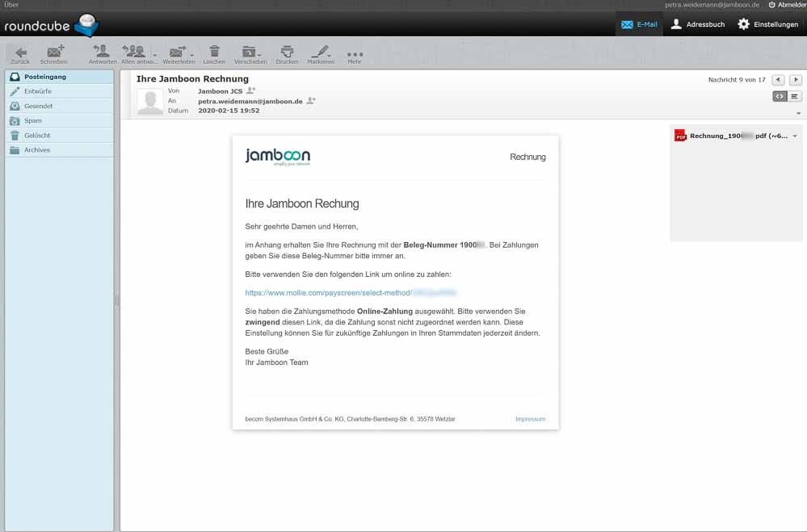Screen dimensions: 807x532
Task: Click the account name petra.weidemann@jamboon.de at top
Action: pyautogui.click(x=712, y=5)
